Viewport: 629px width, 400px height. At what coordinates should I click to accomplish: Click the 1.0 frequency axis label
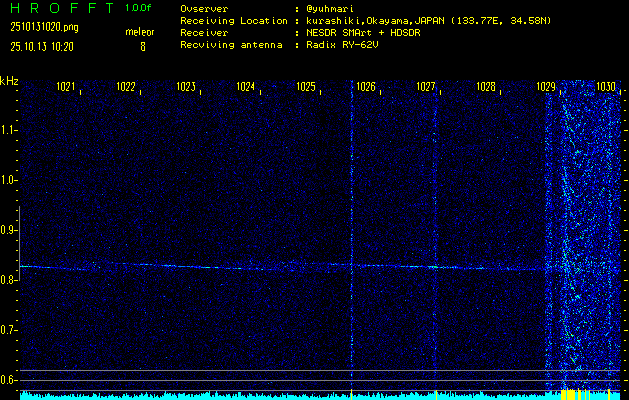coord(9,181)
